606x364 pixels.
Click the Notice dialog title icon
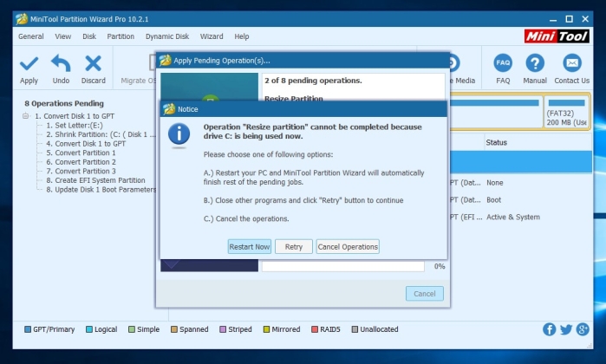(x=169, y=109)
